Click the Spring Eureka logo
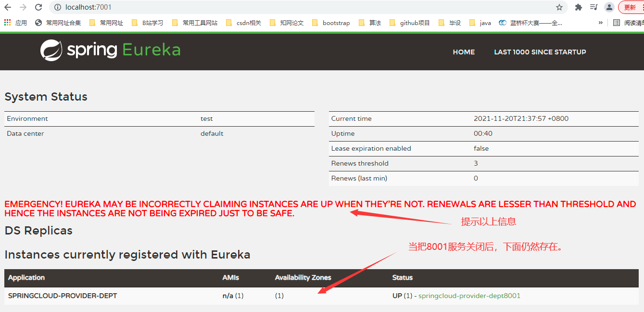The width and height of the screenshot is (644, 312). tap(110, 50)
